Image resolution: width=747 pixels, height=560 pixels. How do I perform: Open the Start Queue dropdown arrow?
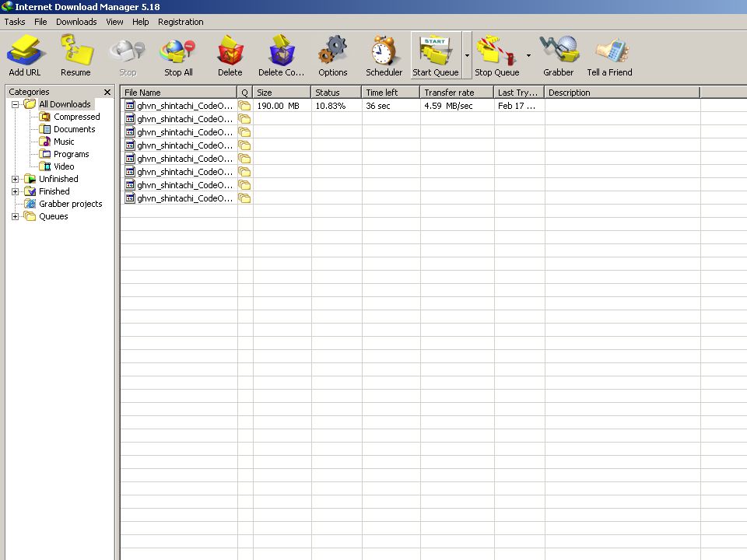pos(467,56)
